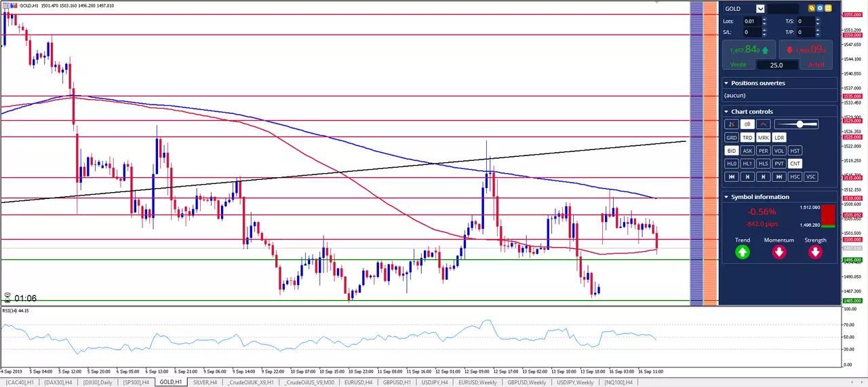Viewport: 868px width, 387px height.
Task: Collapse the Symbol information section
Action: pyautogui.click(x=726, y=197)
